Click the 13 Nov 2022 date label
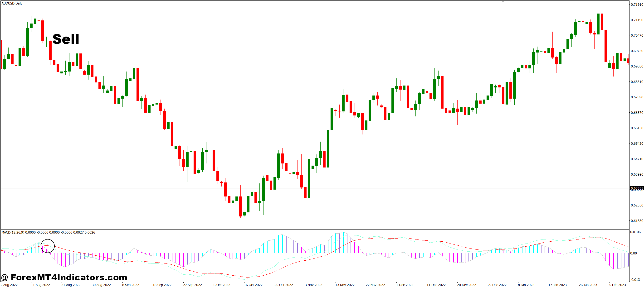 pos(345,285)
